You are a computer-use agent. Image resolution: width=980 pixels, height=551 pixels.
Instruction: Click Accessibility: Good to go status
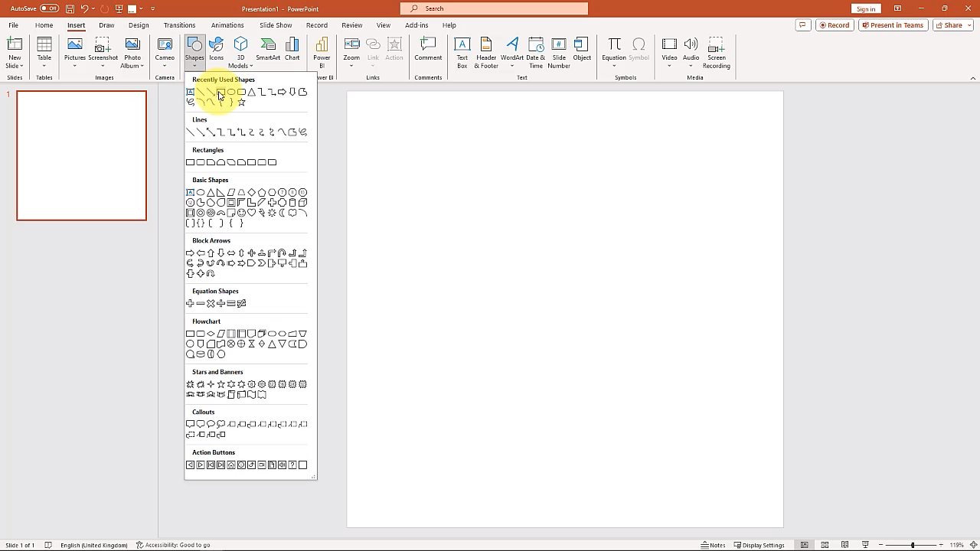point(173,545)
